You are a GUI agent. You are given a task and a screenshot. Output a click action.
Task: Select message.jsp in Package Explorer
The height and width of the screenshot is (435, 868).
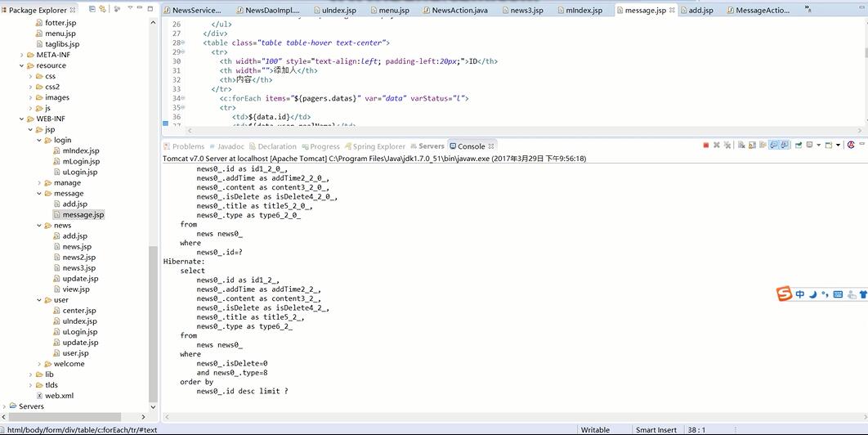(x=78, y=215)
